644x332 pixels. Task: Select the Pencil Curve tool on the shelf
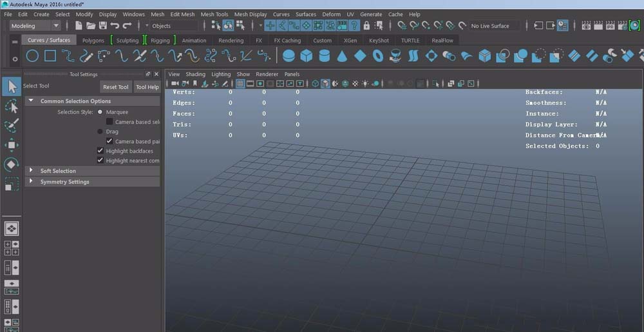[x=86, y=55]
